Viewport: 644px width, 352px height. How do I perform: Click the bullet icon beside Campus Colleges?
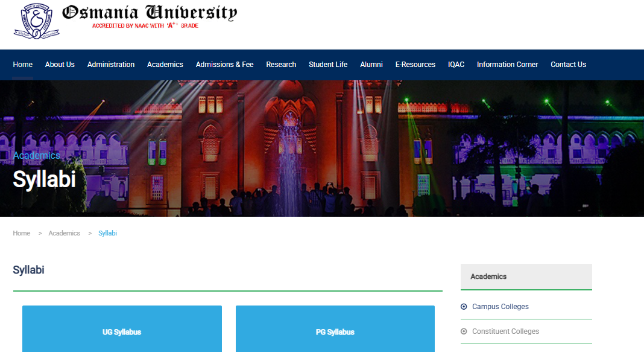464,307
